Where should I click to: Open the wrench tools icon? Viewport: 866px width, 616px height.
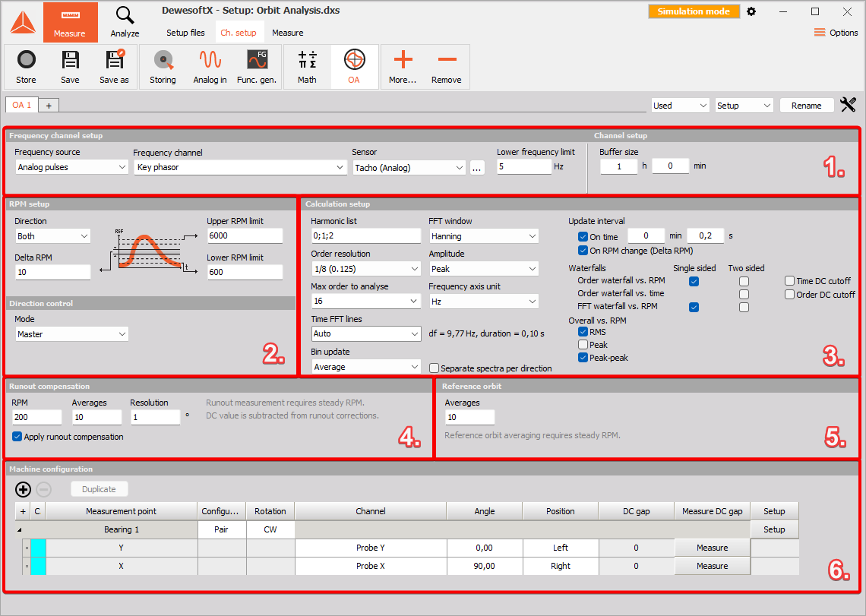pos(849,104)
